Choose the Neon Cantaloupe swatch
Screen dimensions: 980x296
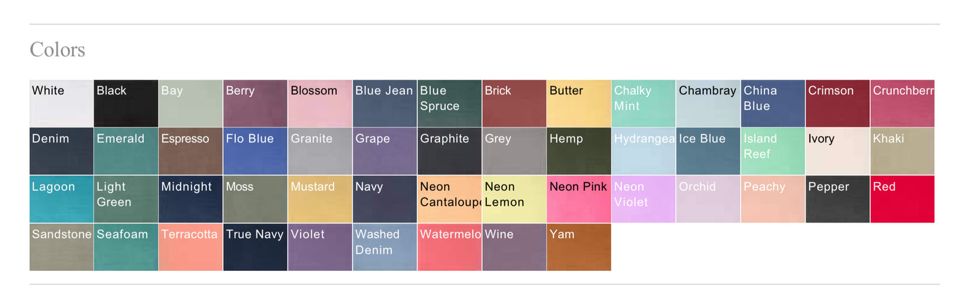449,199
